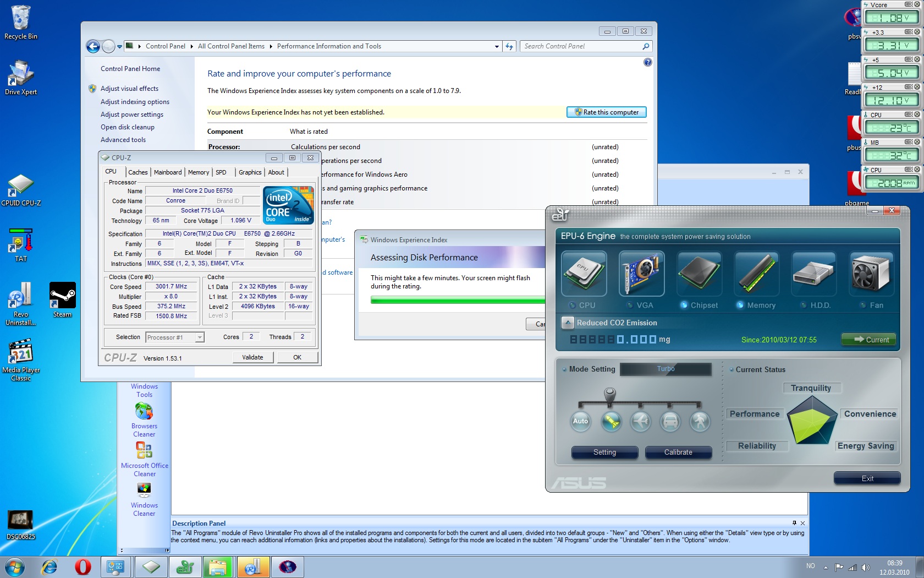Open Drive Xpert desktop shortcut
Image resolution: width=924 pixels, height=578 pixels.
(x=21, y=78)
